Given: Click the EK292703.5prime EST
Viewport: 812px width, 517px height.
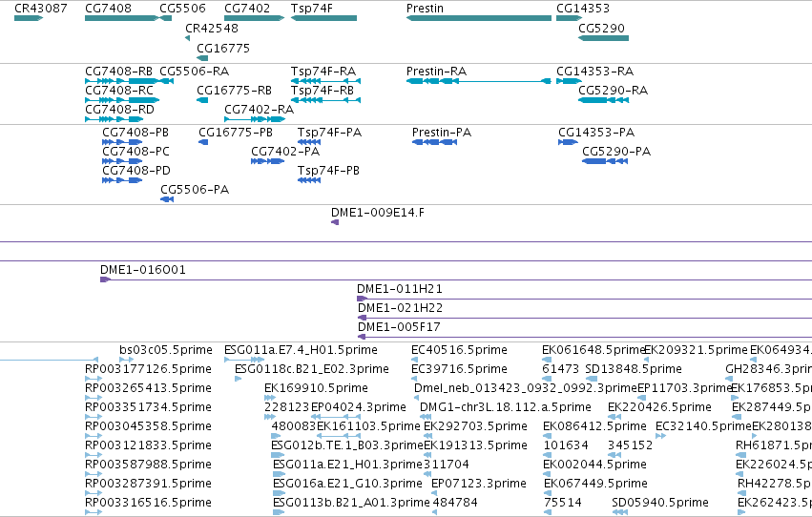Looking at the screenshot, I should pyautogui.click(x=427, y=436).
